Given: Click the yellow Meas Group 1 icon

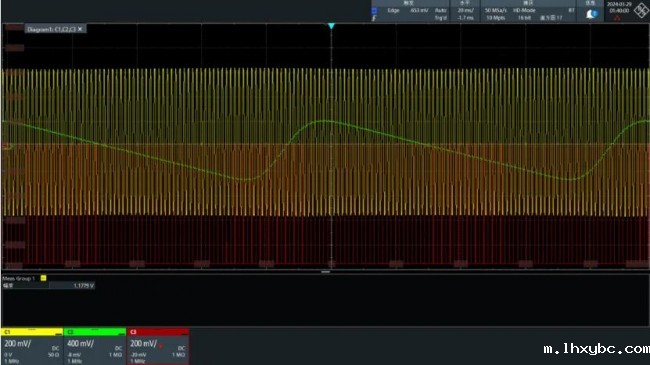Looking at the screenshot, I should [x=44, y=278].
